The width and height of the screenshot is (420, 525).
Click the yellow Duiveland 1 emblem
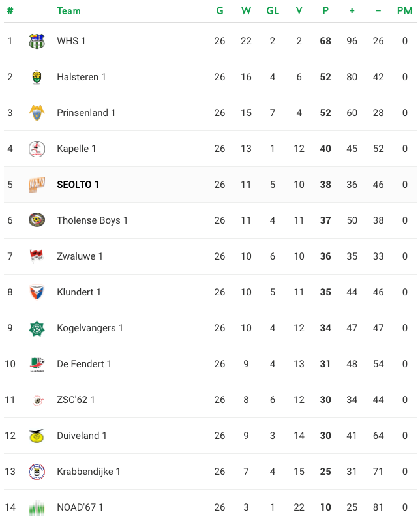pyautogui.click(x=37, y=436)
